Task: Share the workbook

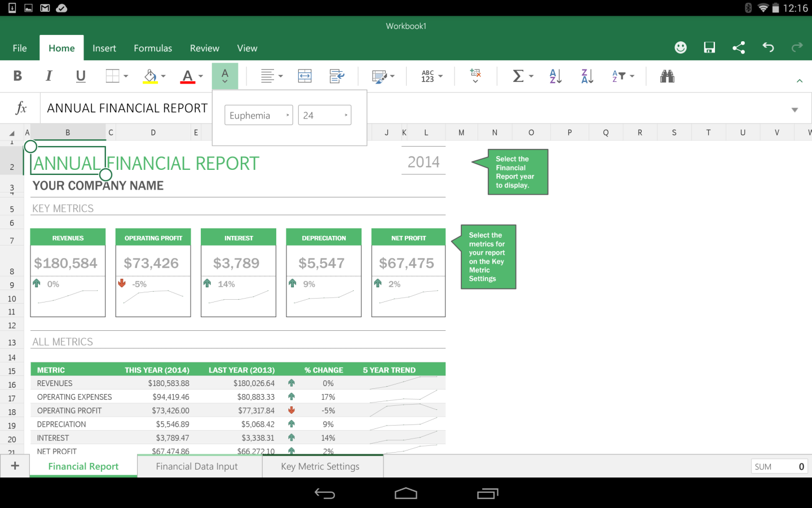Action: (739, 47)
